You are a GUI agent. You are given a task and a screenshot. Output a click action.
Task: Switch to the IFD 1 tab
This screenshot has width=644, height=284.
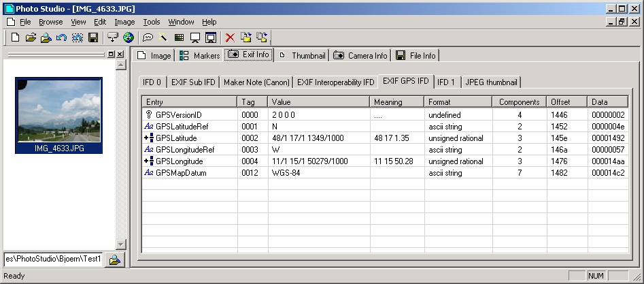pyautogui.click(x=446, y=82)
